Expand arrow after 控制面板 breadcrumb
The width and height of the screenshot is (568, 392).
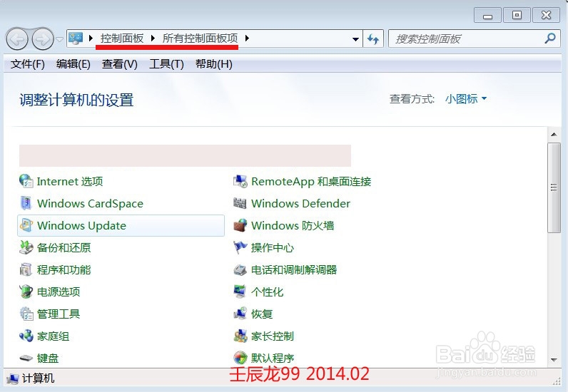pos(153,38)
